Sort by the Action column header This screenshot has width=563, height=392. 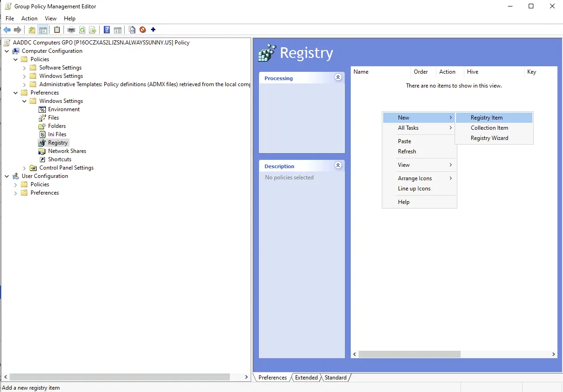coord(450,72)
